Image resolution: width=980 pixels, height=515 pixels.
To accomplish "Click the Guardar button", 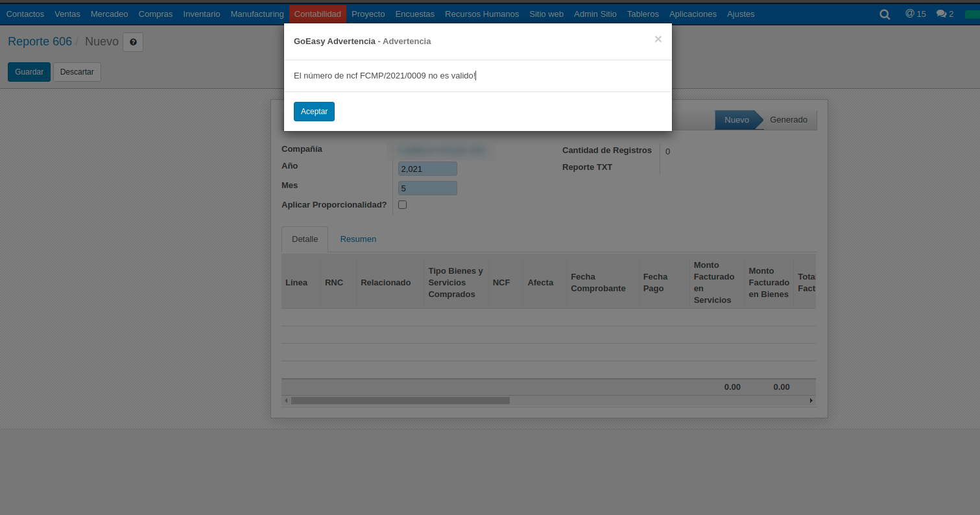I will [29, 72].
